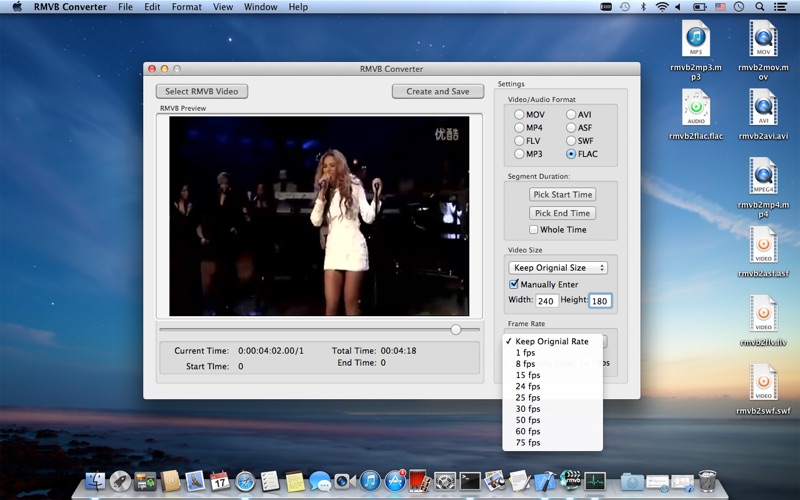Open the Trash in the dock
800x500 pixels.
[707, 481]
